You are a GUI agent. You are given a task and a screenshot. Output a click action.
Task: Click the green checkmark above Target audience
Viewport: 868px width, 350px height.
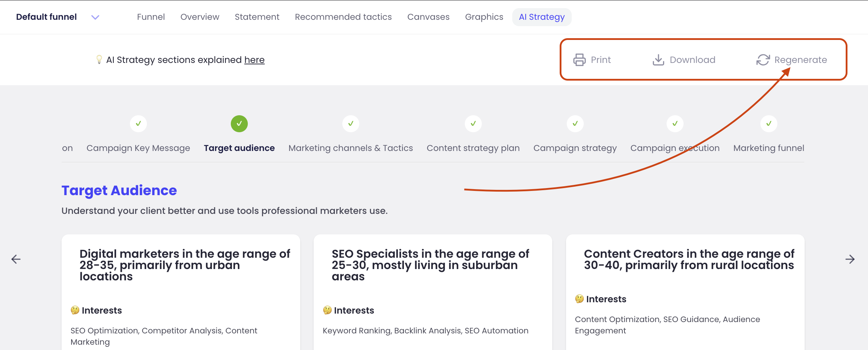[x=239, y=124]
